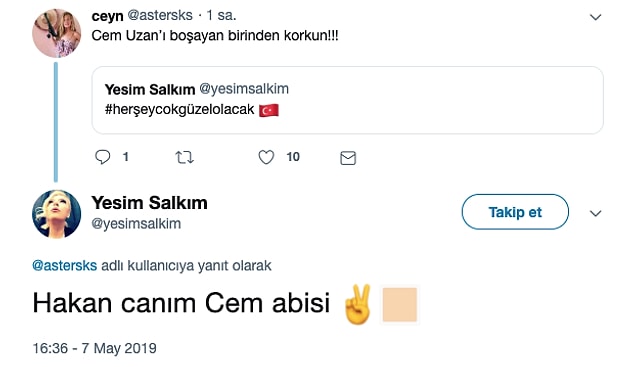Click the Turkish flag emoji in the quoted tweet
This screenshot has height=367, width=635.
point(269,110)
